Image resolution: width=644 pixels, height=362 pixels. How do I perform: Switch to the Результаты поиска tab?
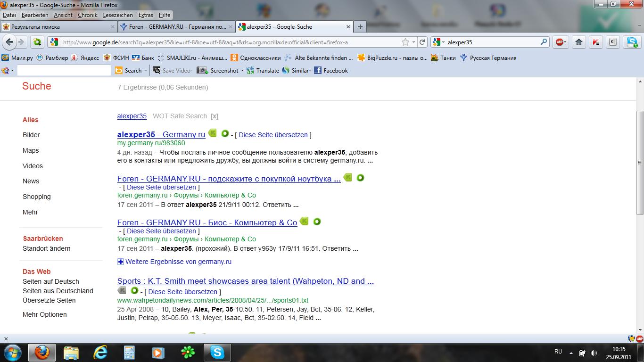[59, 27]
